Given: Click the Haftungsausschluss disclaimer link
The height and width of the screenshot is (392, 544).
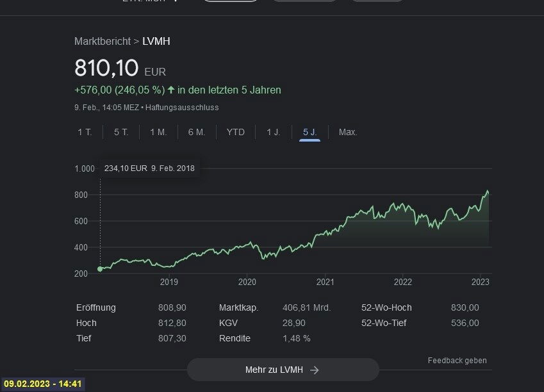Looking at the screenshot, I should 182,108.
